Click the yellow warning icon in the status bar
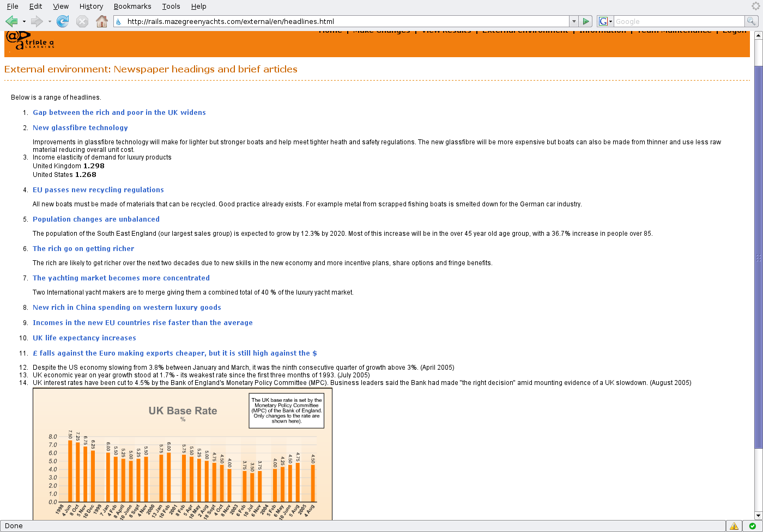This screenshot has height=532, width=763. (734, 526)
